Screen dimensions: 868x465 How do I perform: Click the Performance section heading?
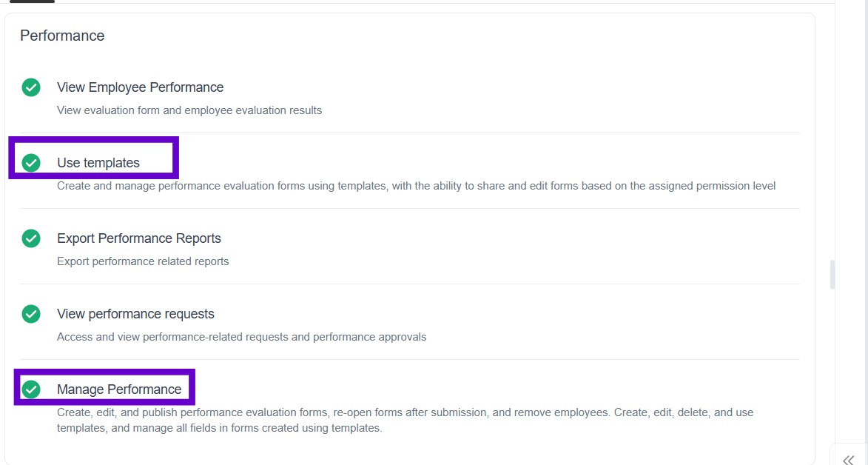62,36
